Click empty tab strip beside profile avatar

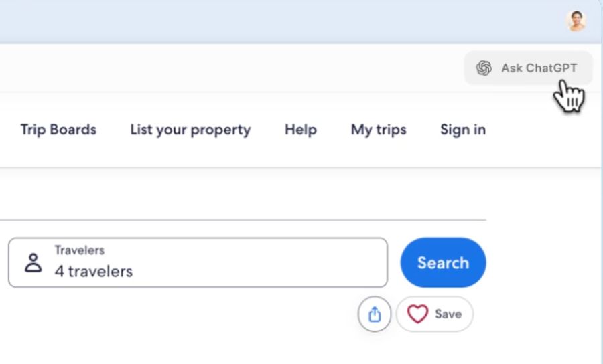click(335, 21)
